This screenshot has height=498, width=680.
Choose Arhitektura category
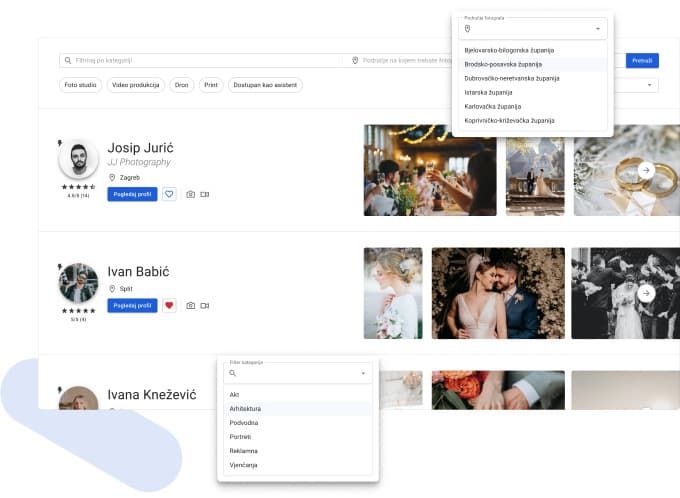pos(298,409)
